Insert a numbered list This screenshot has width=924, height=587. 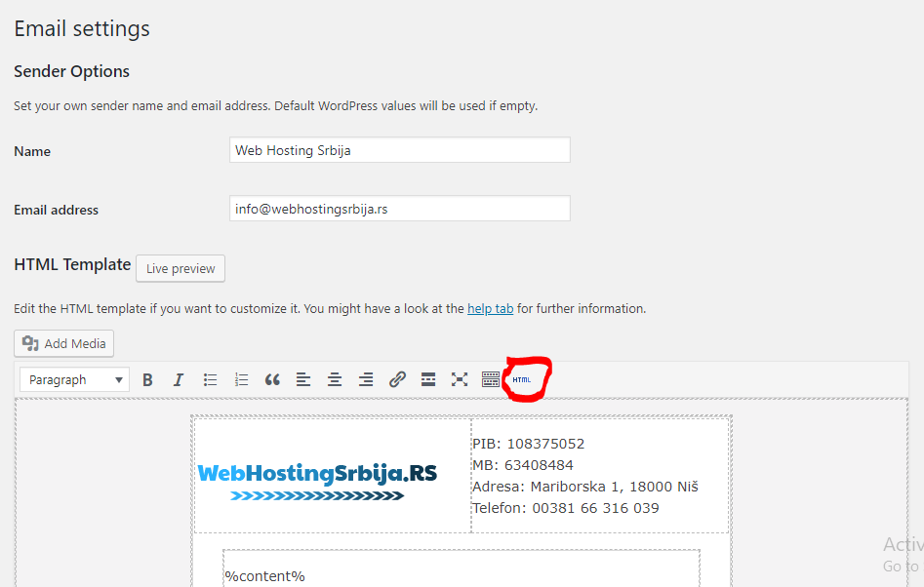(x=241, y=379)
